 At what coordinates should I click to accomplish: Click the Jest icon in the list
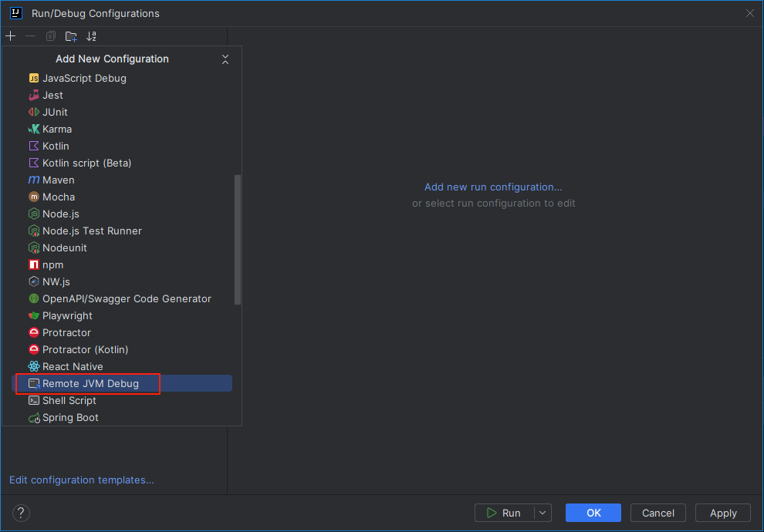[34, 96]
